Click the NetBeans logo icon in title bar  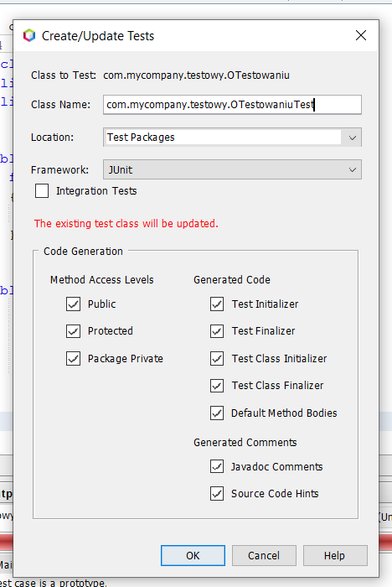click(29, 36)
